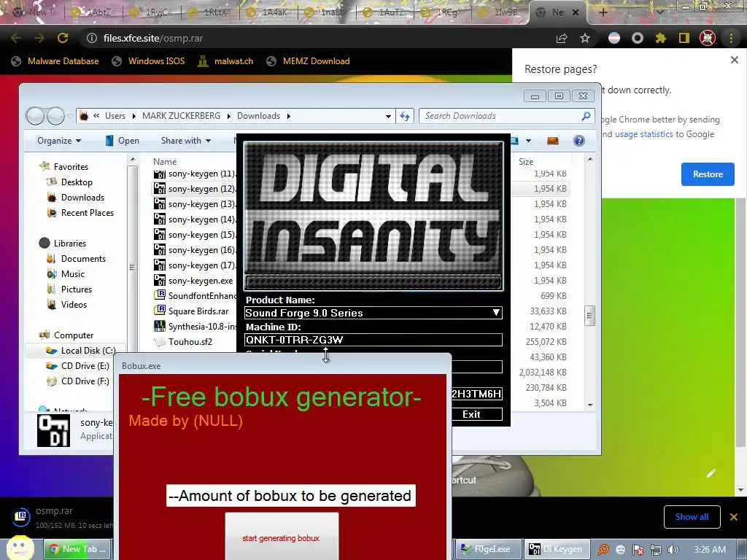Click the Explorer address refresh icon
The height and width of the screenshot is (560, 747).
pyautogui.click(x=405, y=116)
